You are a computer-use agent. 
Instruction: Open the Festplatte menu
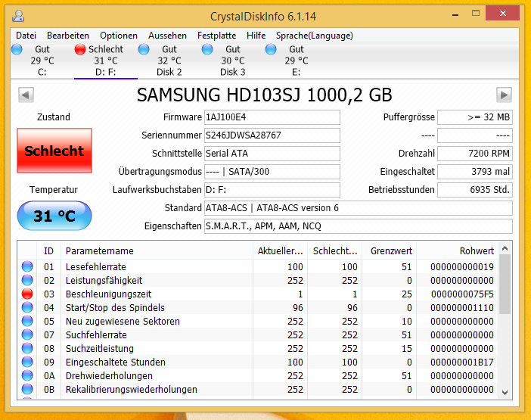pyautogui.click(x=217, y=36)
